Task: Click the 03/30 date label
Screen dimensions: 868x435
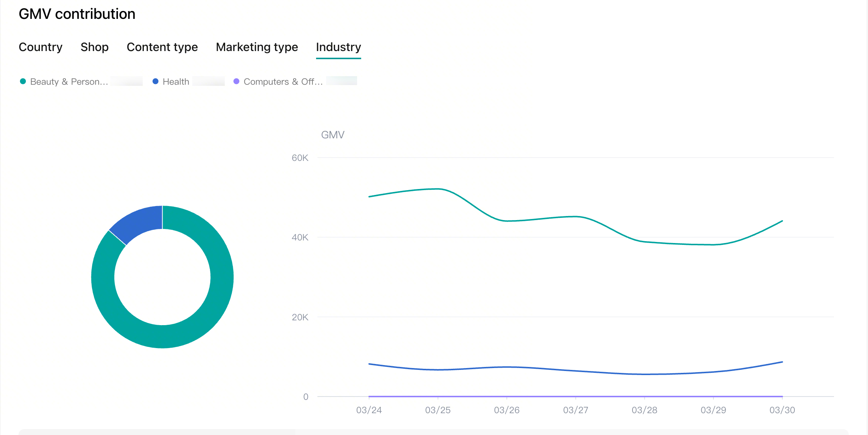Action: pos(782,410)
